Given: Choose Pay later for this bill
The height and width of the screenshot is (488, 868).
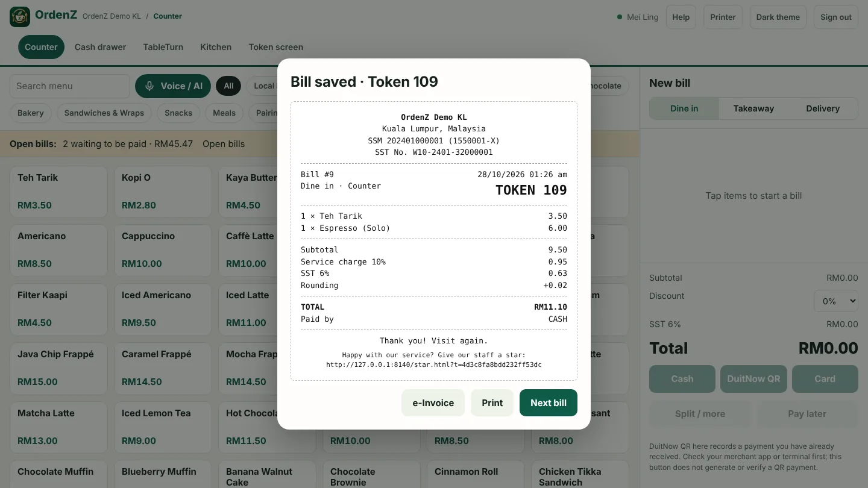Looking at the screenshot, I should click(x=807, y=414).
